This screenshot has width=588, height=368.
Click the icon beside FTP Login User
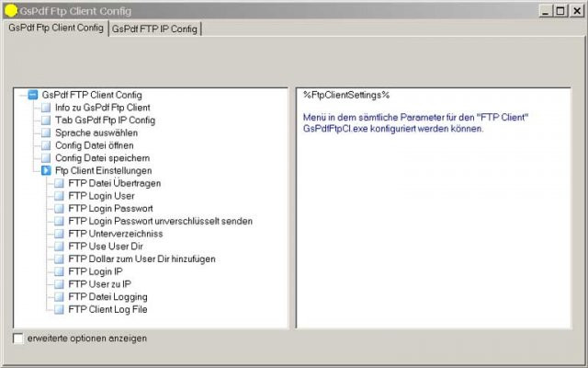[x=59, y=196]
